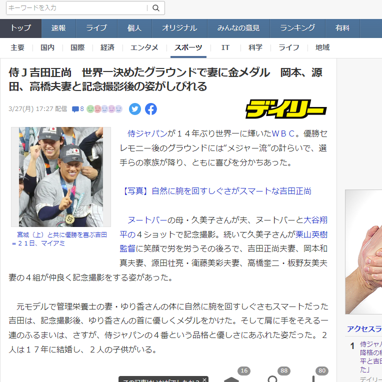Select the エンタメ category
The width and height of the screenshot is (382, 382).
[x=144, y=48]
